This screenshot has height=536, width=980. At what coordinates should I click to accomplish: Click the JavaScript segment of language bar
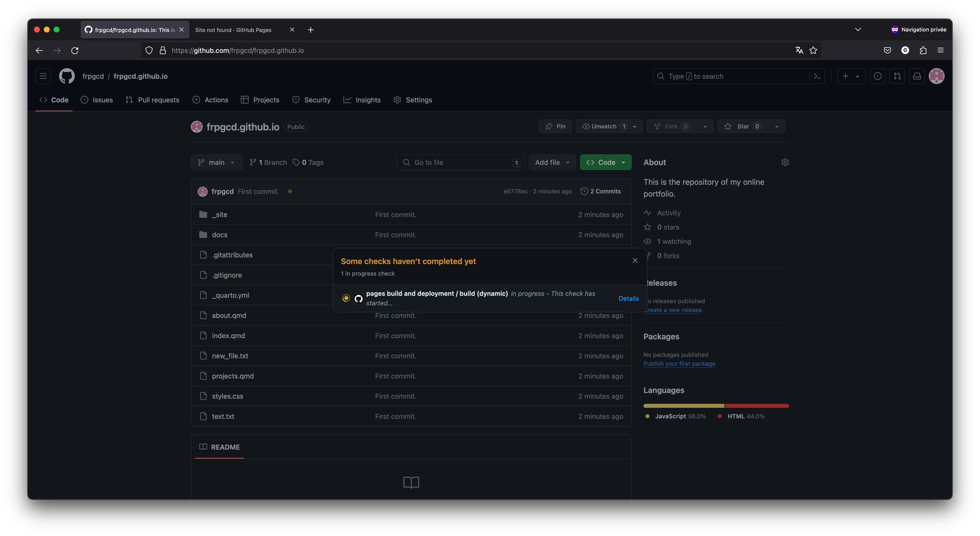click(x=684, y=406)
